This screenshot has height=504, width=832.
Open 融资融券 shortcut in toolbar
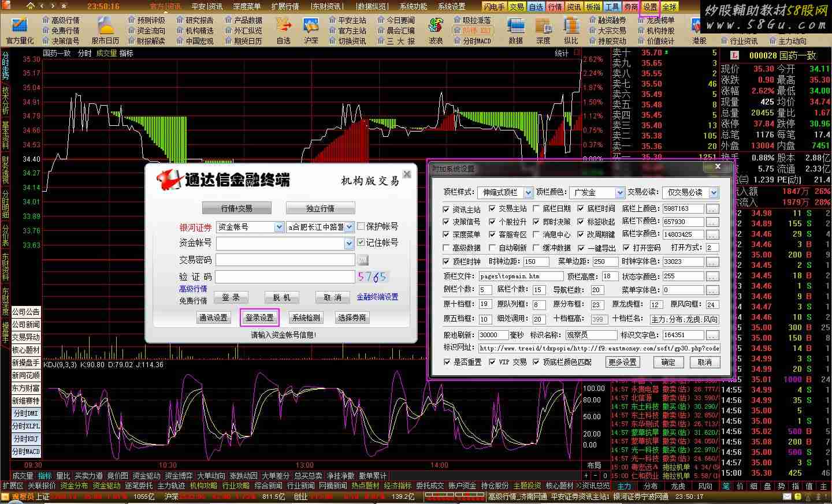click(x=608, y=20)
